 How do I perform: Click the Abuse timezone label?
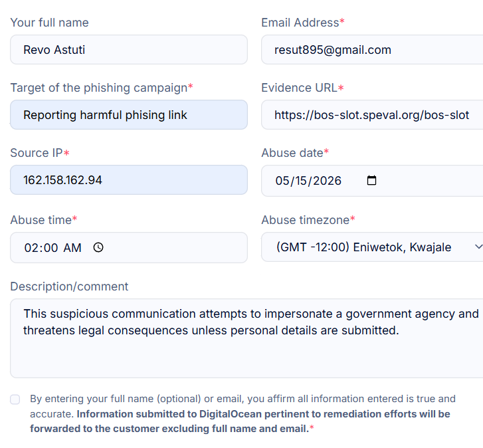tap(305, 220)
